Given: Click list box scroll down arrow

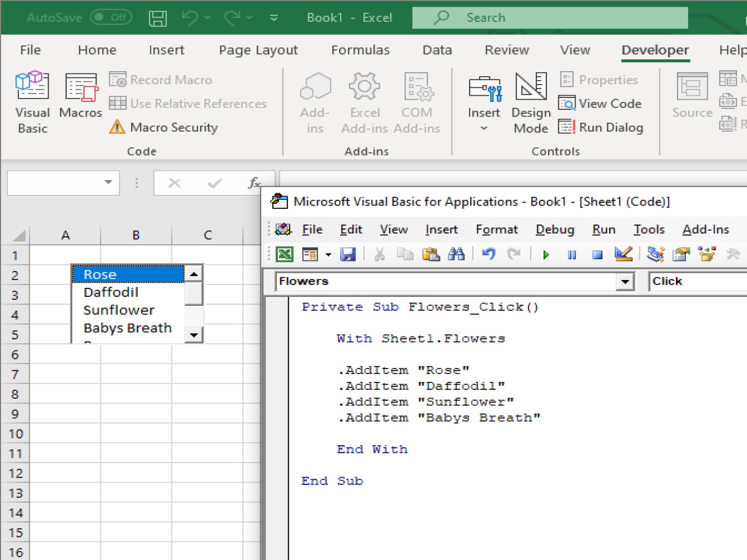Looking at the screenshot, I should tap(194, 335).
